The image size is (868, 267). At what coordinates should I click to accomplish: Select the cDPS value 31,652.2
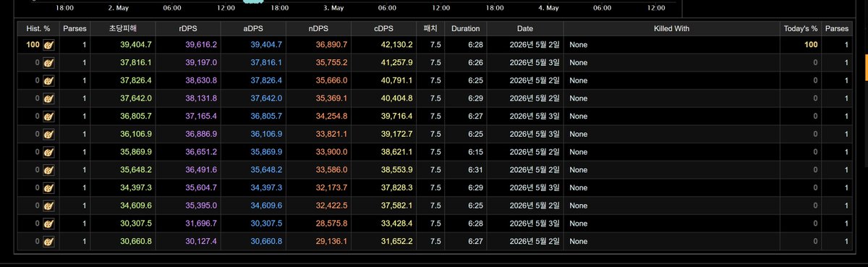click(x=397, y=242)
